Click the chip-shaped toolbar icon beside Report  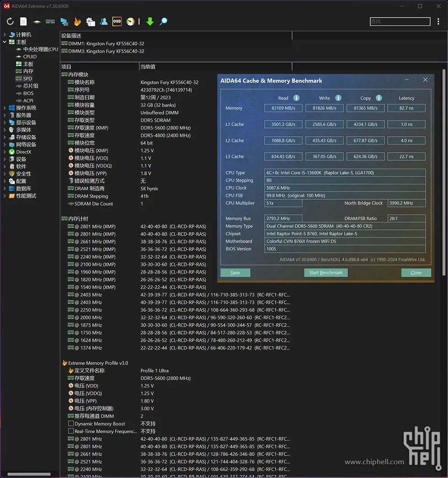[x=37, y=21]
